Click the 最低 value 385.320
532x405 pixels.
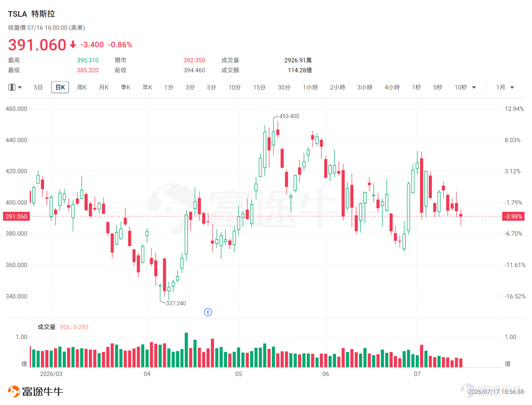(x=88, y=70)
